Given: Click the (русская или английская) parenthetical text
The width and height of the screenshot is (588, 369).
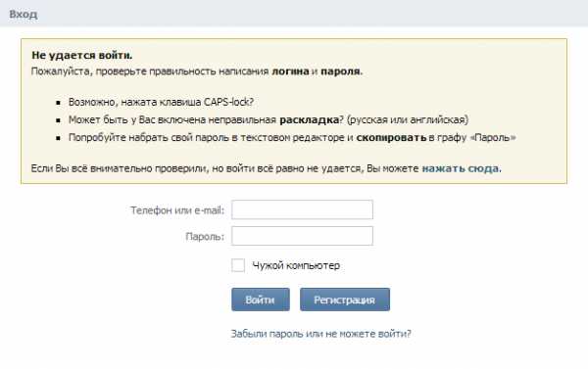Looking at the screenshot, I should coord(408,119).
